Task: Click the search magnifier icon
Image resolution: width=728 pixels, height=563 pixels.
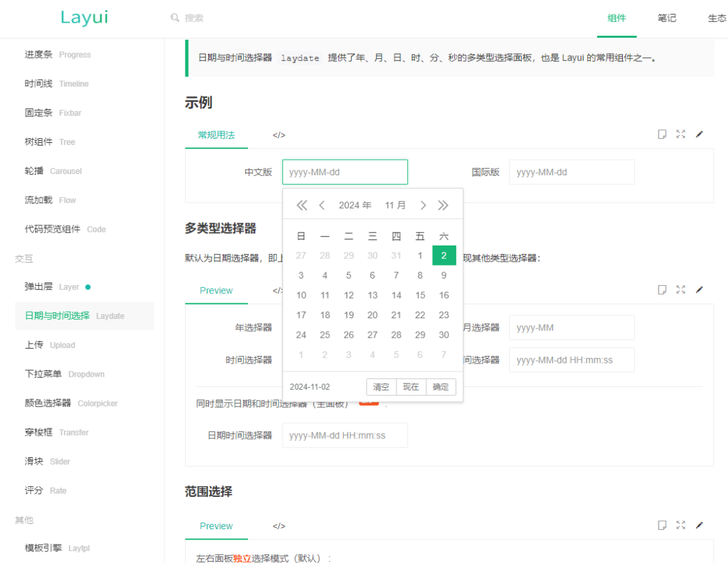Action: pyautogui.click(x=175, y=18)
